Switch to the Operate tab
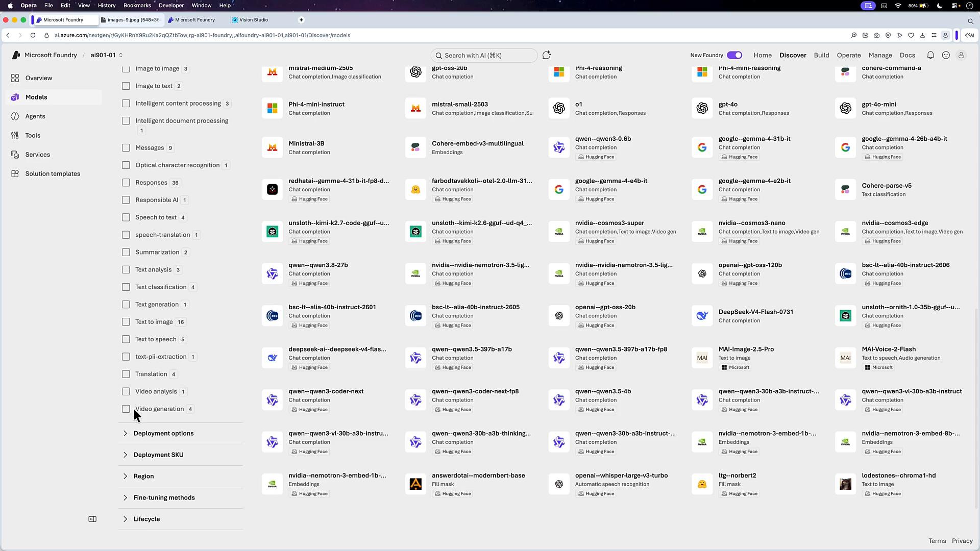Viewport: 980px width, 551px height. (848, 55)
